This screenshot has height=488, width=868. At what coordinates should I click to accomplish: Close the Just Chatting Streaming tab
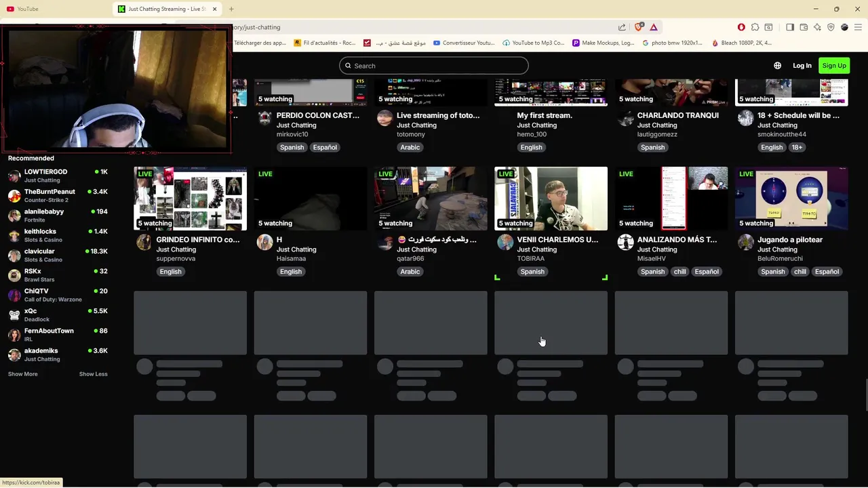[215, 9]
